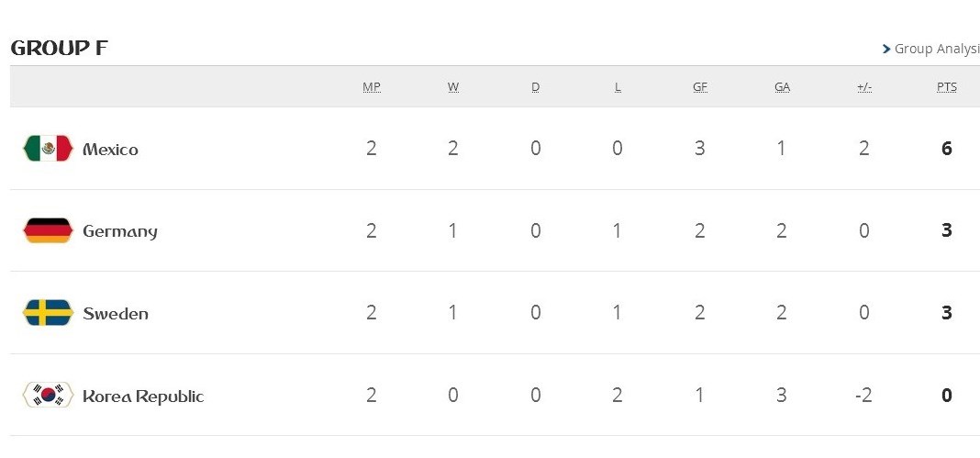Click the L column header
The height and width of the screenshot is (458, 980).
click(618, 87)
